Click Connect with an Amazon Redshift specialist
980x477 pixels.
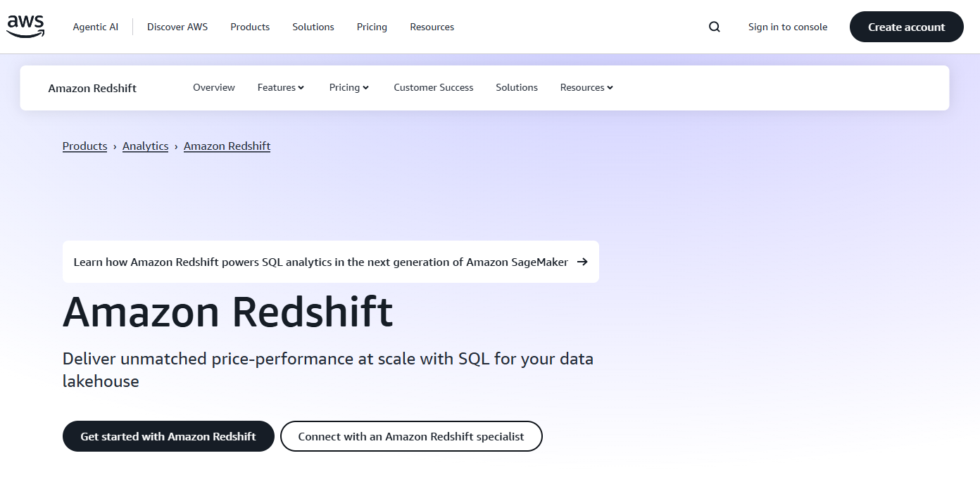click(411, 436)
